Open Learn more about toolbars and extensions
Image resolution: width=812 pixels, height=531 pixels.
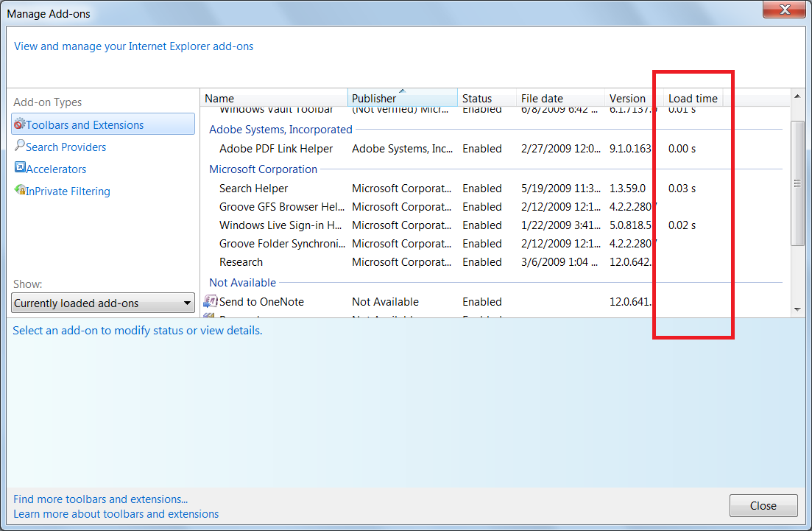click(x=116, y=514)
